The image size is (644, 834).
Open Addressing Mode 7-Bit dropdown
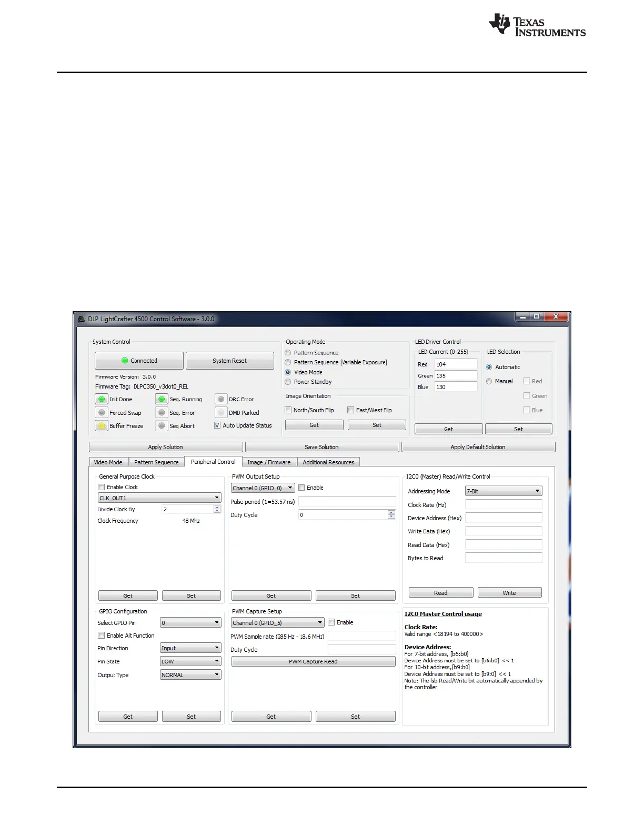click(x=504, y=491)
